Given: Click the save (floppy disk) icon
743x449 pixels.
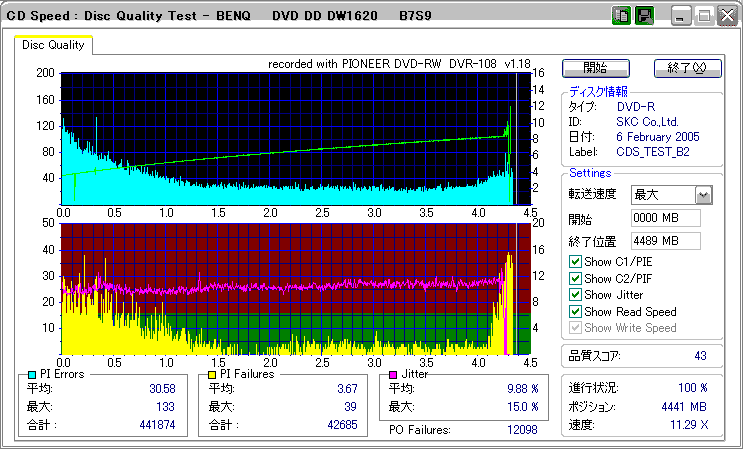Looking at the screenshot, I should tap(644, 16).
